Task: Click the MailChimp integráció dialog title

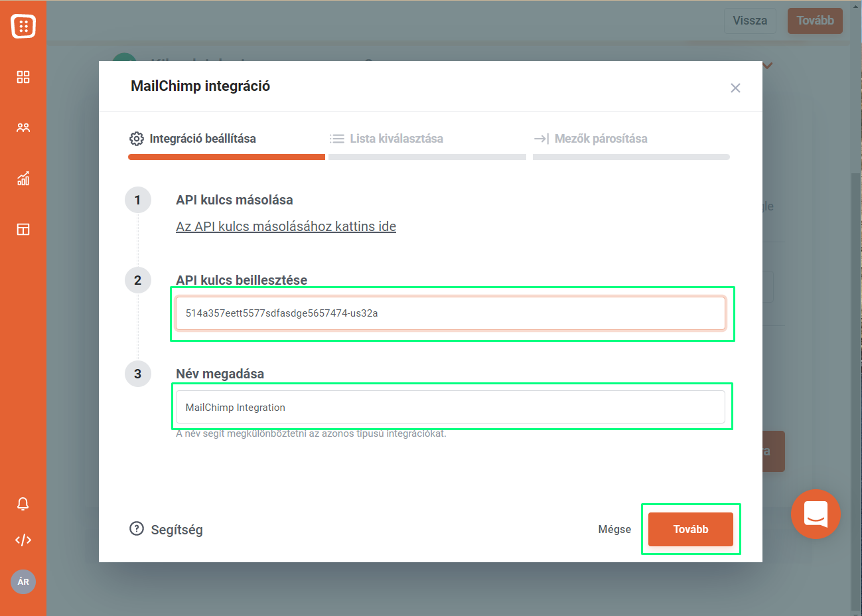Action: tap(200, 86)
